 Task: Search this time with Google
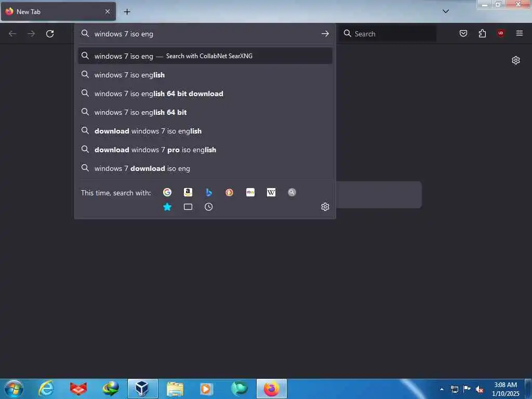coord(167,192)
